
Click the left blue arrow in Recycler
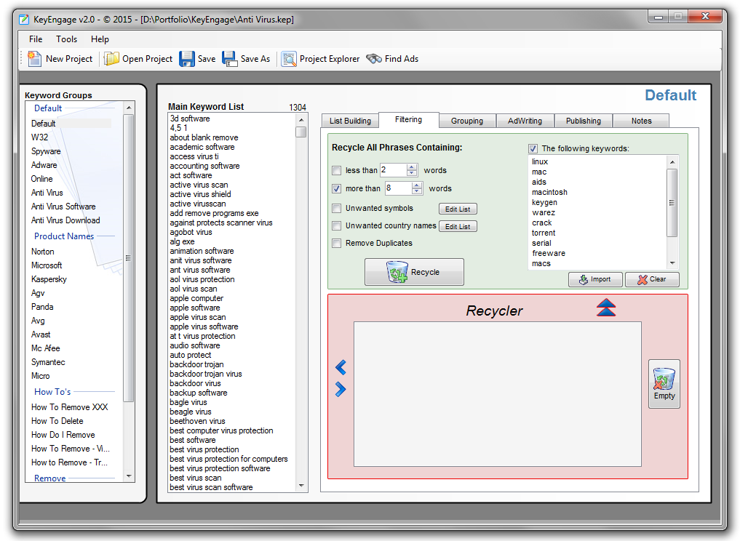pyautogui.click(x=341, y=368)
